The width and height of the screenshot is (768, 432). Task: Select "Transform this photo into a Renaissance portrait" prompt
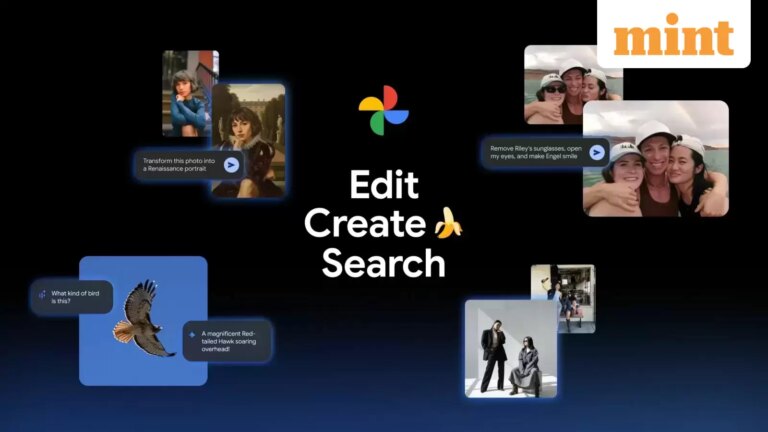pyautogui.click(x=189, y=165)
